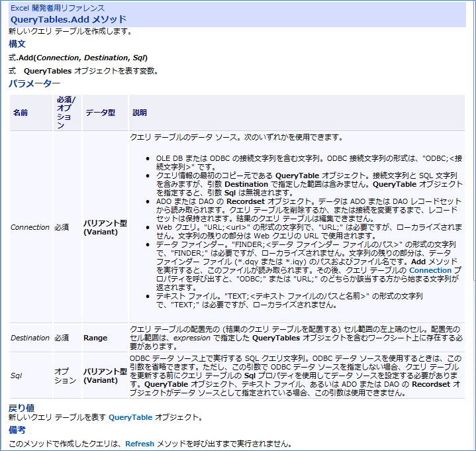Image resolution: width=476 pixels, height=451 pixels.
Task: Select the Destination parameter name cell
Action: click(x=30, y=338)
